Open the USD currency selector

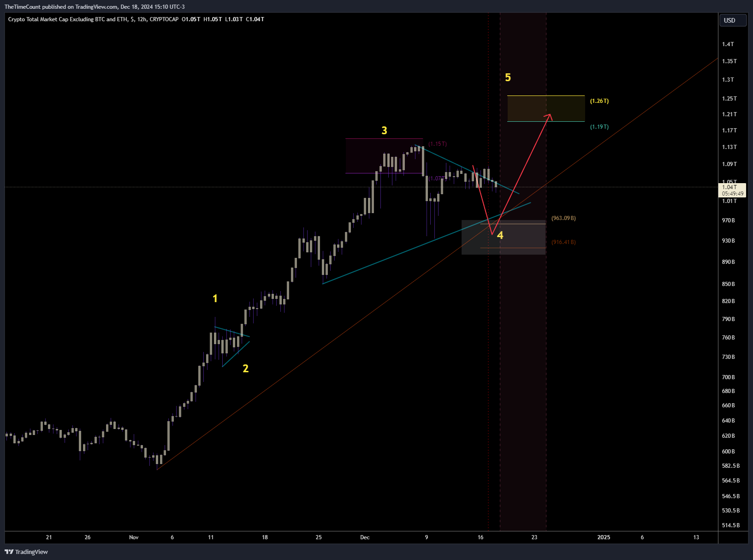coord(733,20)
